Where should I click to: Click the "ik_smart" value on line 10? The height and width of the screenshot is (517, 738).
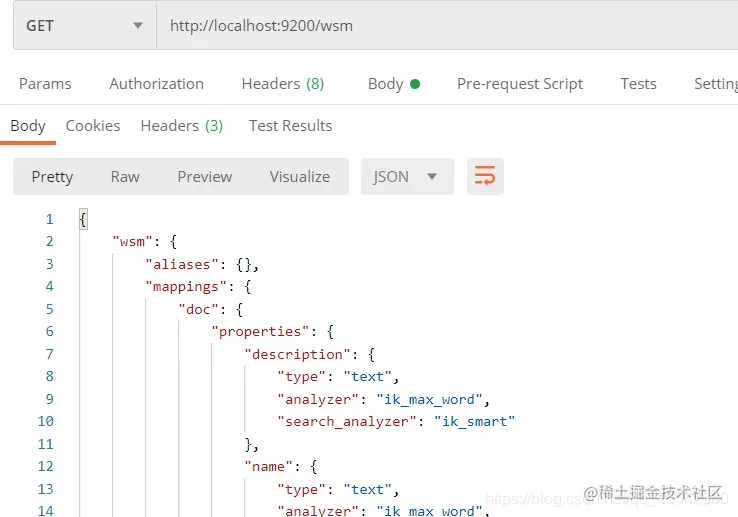[x=474, y=421]
